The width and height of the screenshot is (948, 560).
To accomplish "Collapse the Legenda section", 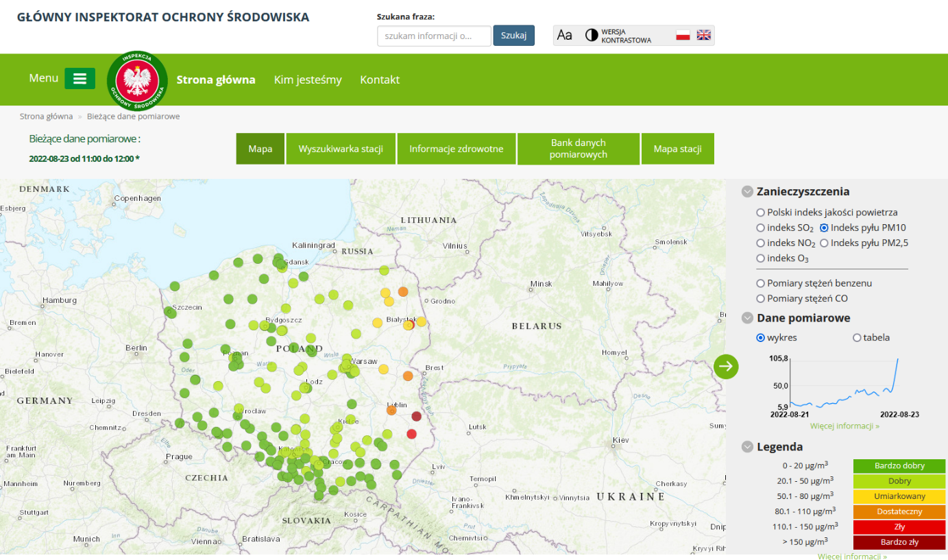I will [747, 447].
